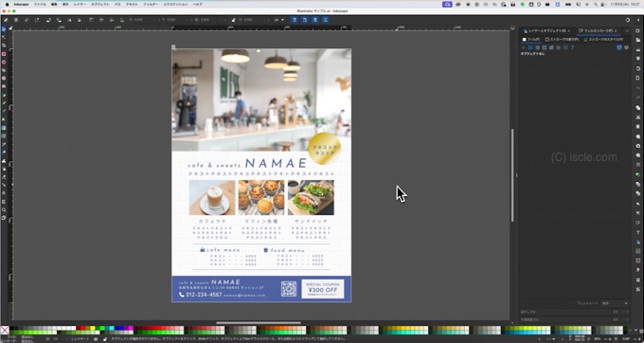The height and width of the screenshot is (343, 644).
Task: Rotate selection 90° clockwise
Action: tap(59, 20)
